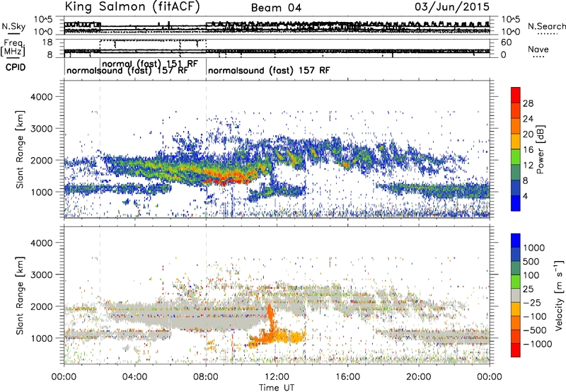Click the '500' Velocity colorbar tick label
This screenshot has width=566, height=392.
click(533, 261)
